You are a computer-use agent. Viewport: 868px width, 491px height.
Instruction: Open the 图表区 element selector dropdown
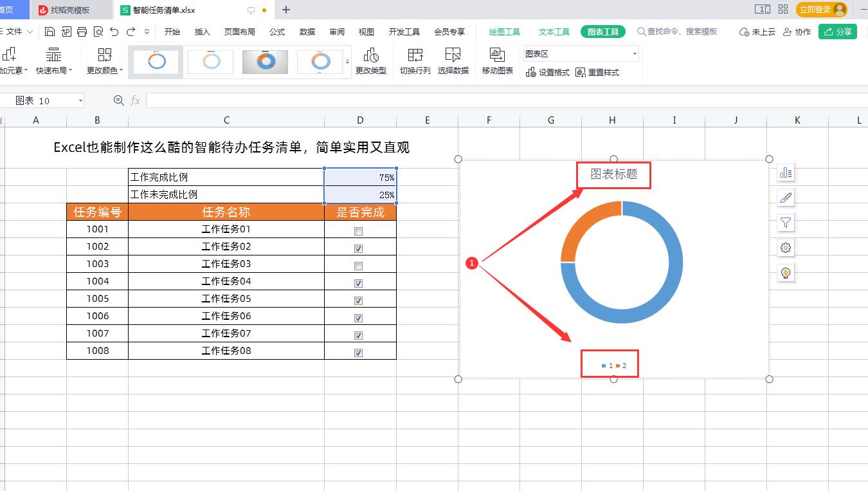[633, 53]
